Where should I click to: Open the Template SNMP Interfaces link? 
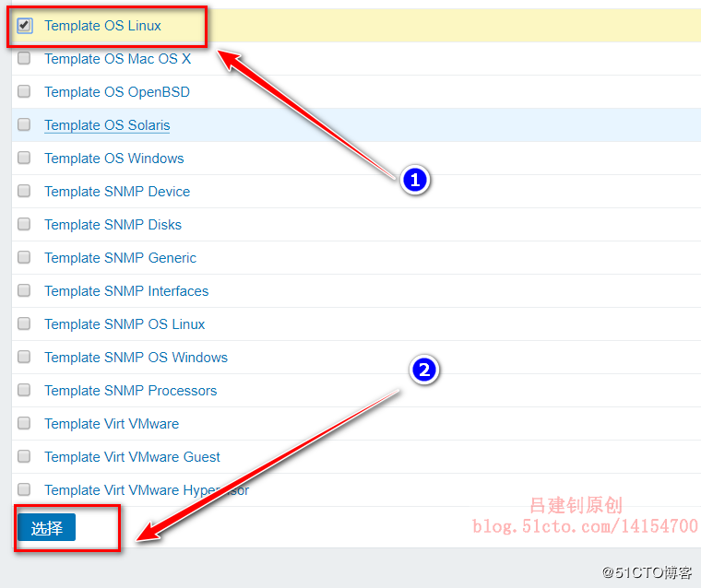click(126, 291)
